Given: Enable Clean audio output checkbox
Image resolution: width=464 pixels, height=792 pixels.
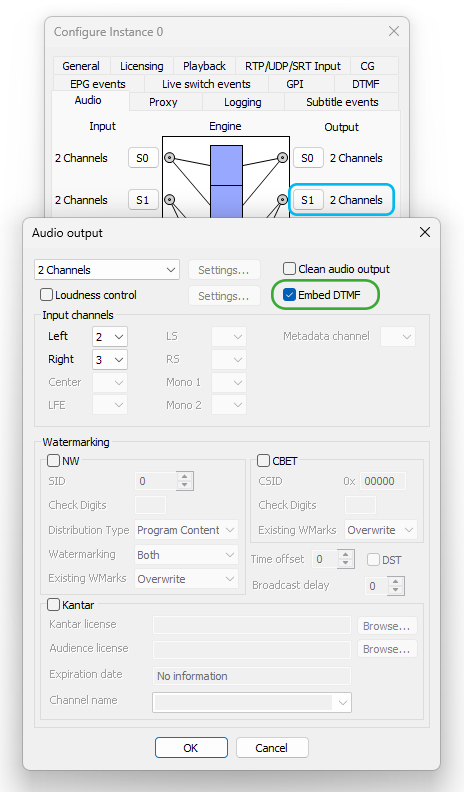Looking at the screenshot, I should (x=289, y=269).
